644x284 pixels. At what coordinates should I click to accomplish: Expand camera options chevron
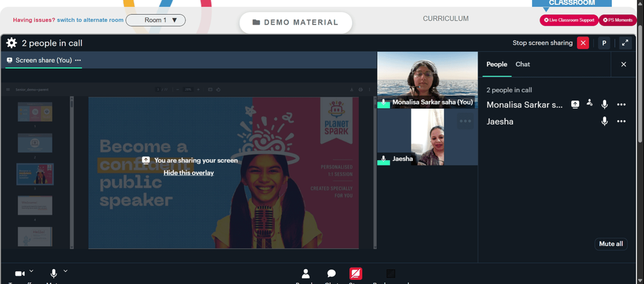click(x=32, y=271)
